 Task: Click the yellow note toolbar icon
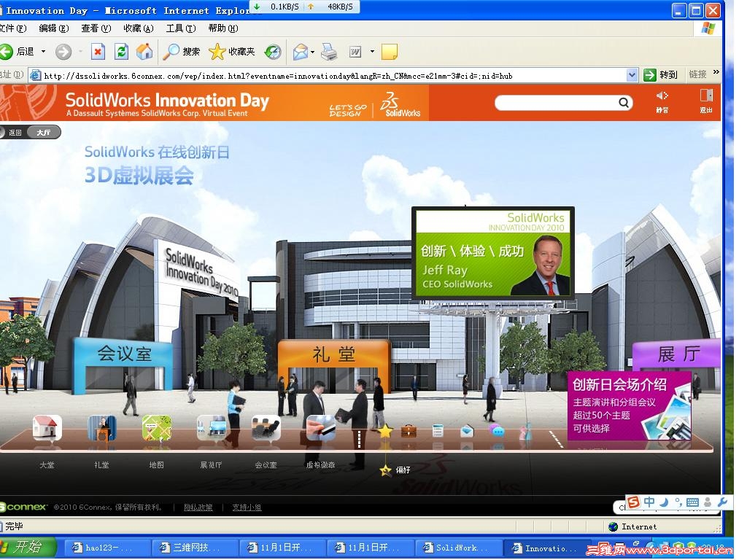click(x=390, y=52)
